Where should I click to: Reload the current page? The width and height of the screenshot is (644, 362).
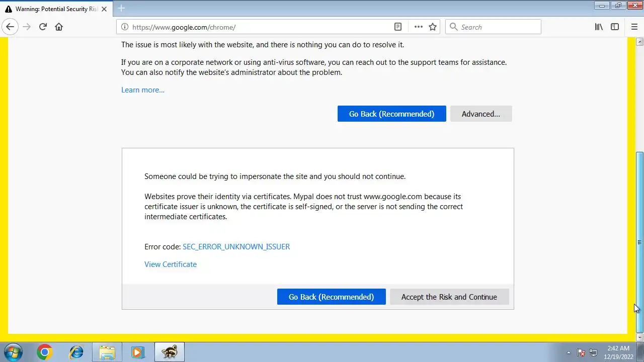tap(43, 27)
